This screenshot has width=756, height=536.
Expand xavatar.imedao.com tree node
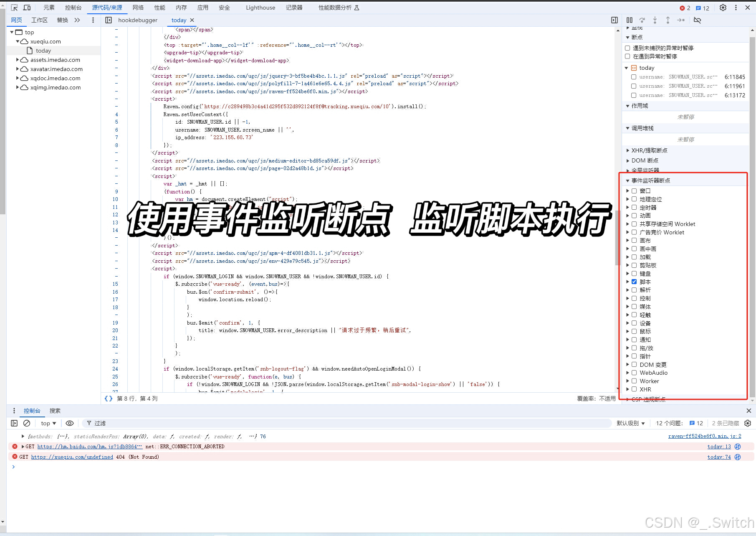(18, 69)
